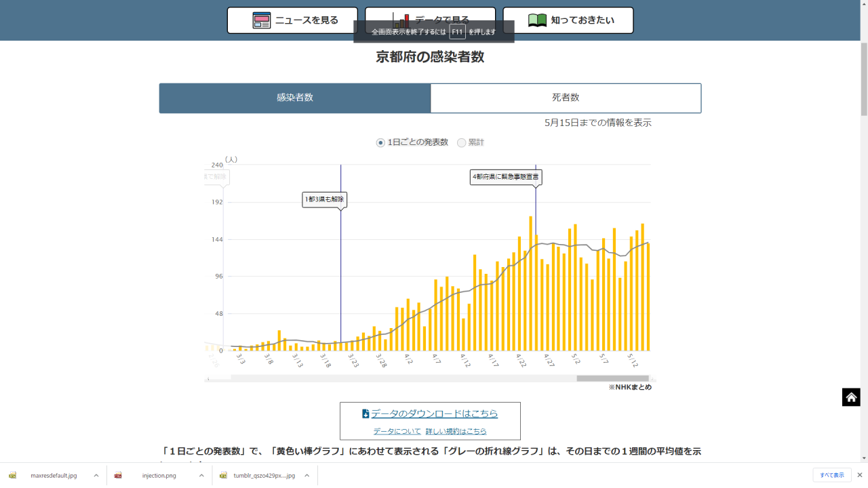
Task: Select the 1日ごとの発表数 radio button
Action: [x=380, y=142]
